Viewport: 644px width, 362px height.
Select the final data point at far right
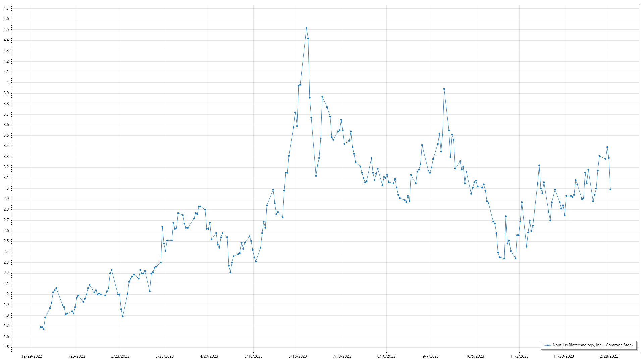610,190
